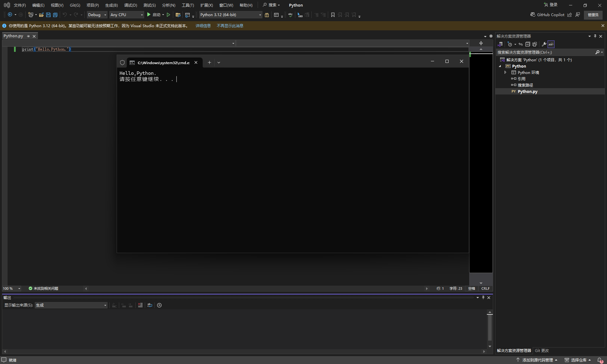Toggle Preview Selected Items in Solution Explorer
The image size is (607, 364).
535,44
